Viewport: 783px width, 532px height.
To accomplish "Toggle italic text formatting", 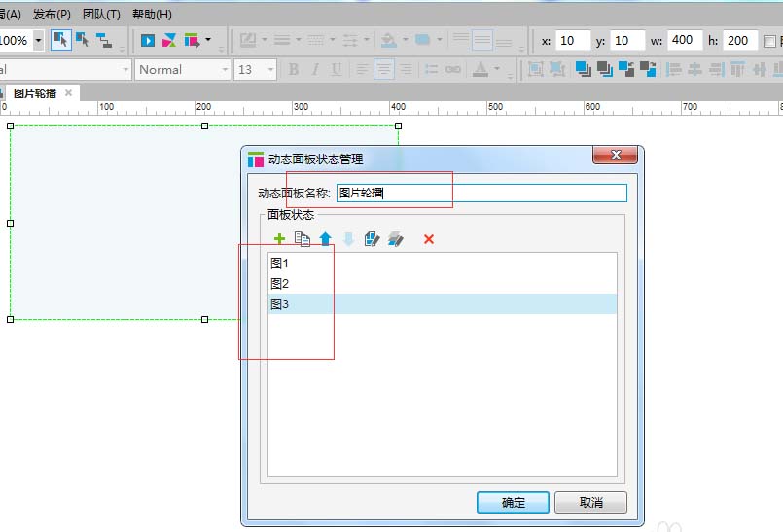I will [315, 69].
